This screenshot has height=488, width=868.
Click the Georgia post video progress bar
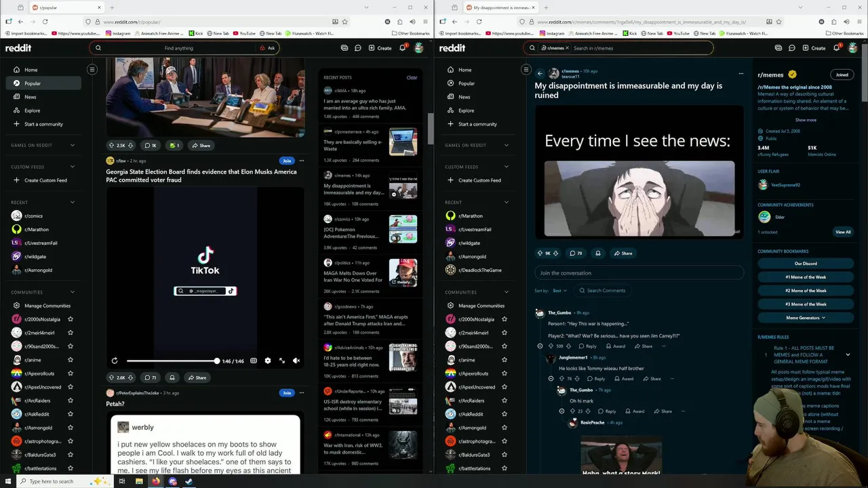click(172, 361)
